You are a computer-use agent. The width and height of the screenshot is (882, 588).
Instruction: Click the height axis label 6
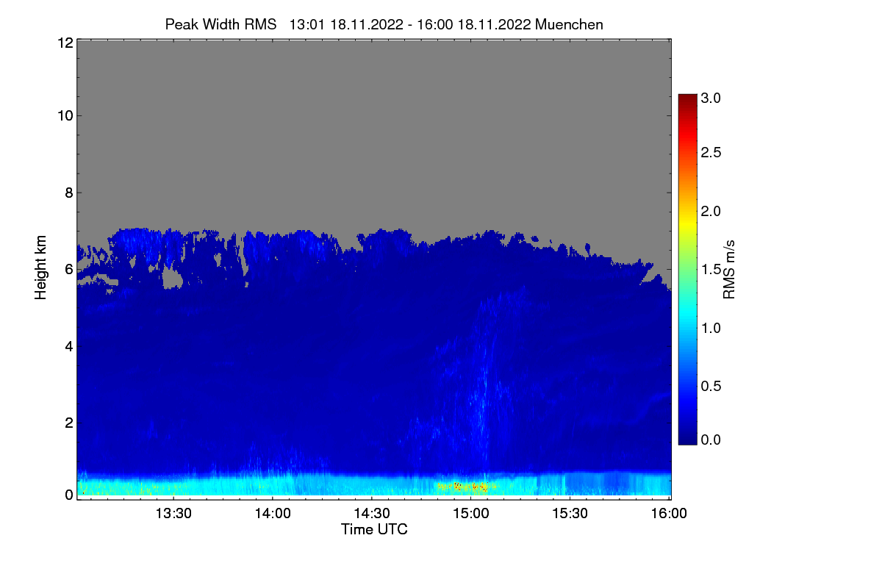(x=68, y=270)
